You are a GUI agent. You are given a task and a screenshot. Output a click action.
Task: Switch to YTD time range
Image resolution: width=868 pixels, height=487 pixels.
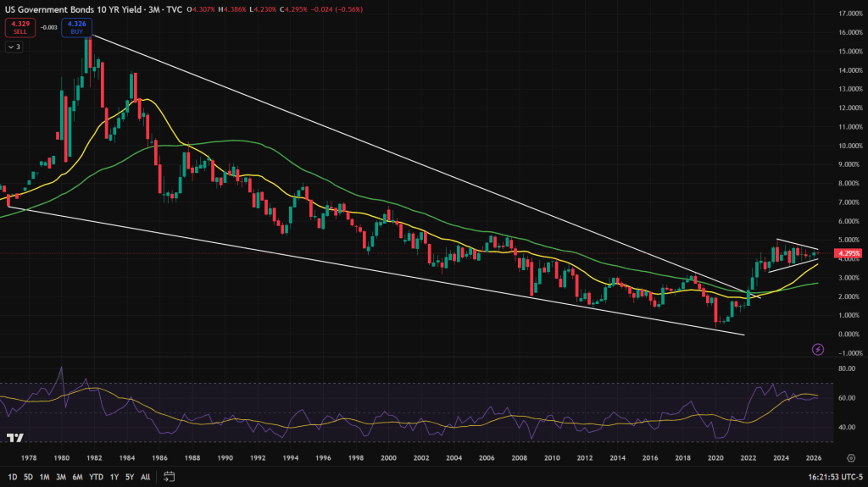click(x=95, y=476)
